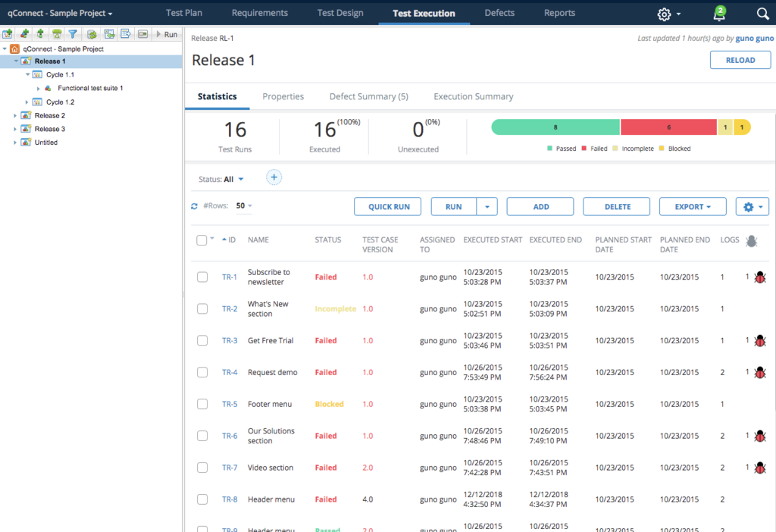The image size is (776, 532).
Task: Click the add test suite toolbar icon
Action: tap(23, 34)
